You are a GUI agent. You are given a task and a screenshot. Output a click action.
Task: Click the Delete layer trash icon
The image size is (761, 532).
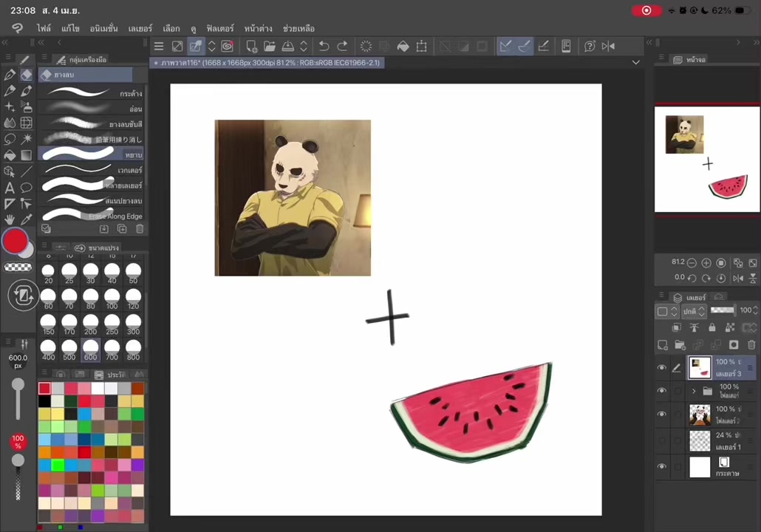click(751, 345)
